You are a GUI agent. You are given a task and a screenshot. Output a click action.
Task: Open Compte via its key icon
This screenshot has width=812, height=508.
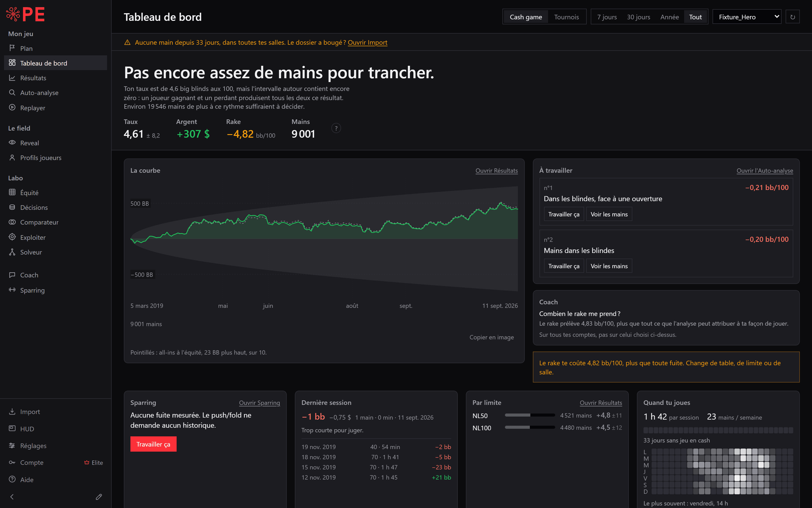tap(12, 462)
